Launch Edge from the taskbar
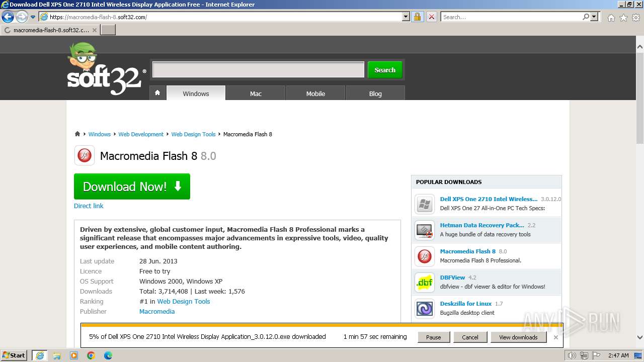 click(108, 355)
